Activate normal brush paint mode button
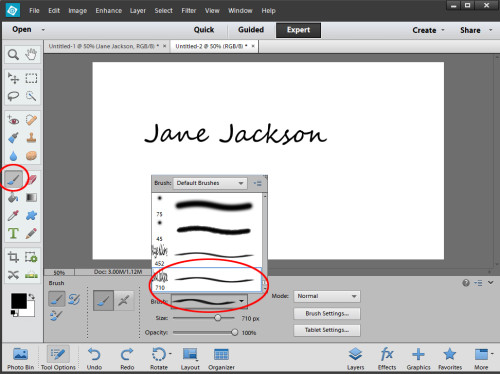 click(x=103, y=301)
